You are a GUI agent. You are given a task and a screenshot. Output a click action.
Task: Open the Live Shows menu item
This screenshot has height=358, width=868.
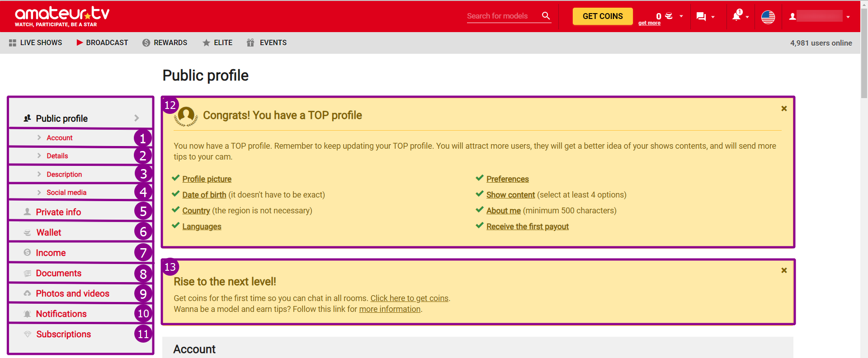[36, 42]
